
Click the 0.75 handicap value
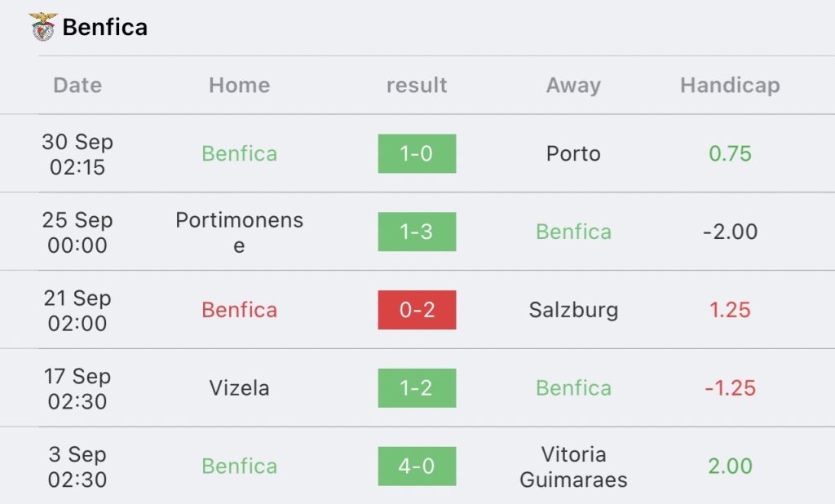pos(730,153)
